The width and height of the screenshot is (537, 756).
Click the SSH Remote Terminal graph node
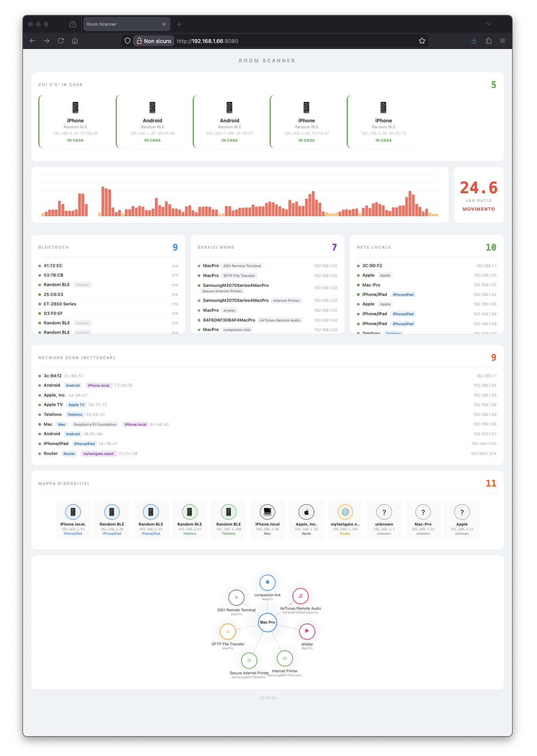click(237, 597)
